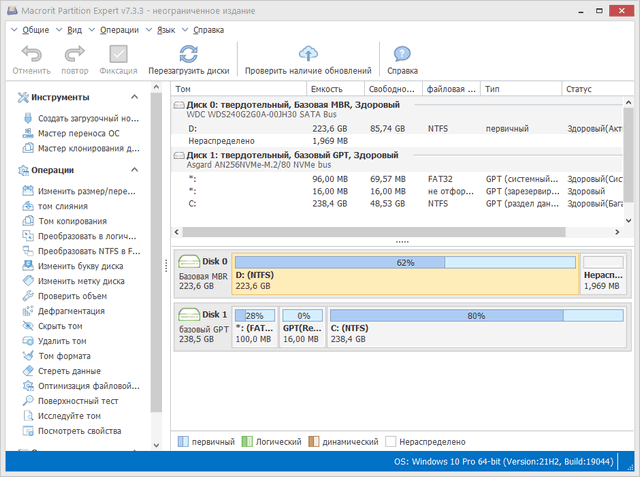640x477 pixels.
Task: Click the Фиксация commit checkmark icon
Action: tap(118, 55)
